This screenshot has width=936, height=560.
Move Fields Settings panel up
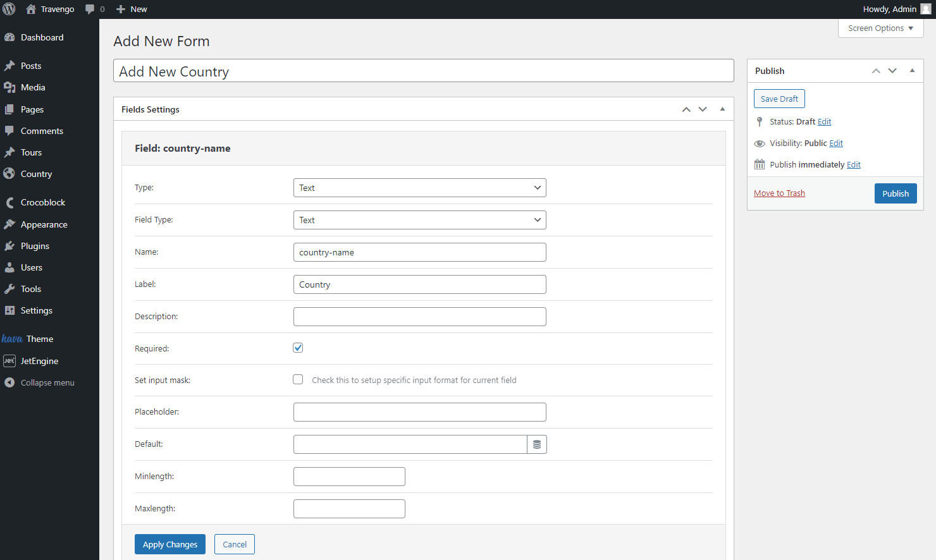(x=686, y=109)
